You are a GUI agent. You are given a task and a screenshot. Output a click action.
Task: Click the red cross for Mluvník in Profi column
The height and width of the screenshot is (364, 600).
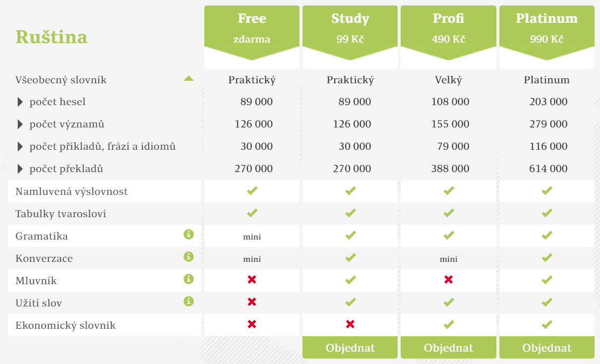coord(449,280)
